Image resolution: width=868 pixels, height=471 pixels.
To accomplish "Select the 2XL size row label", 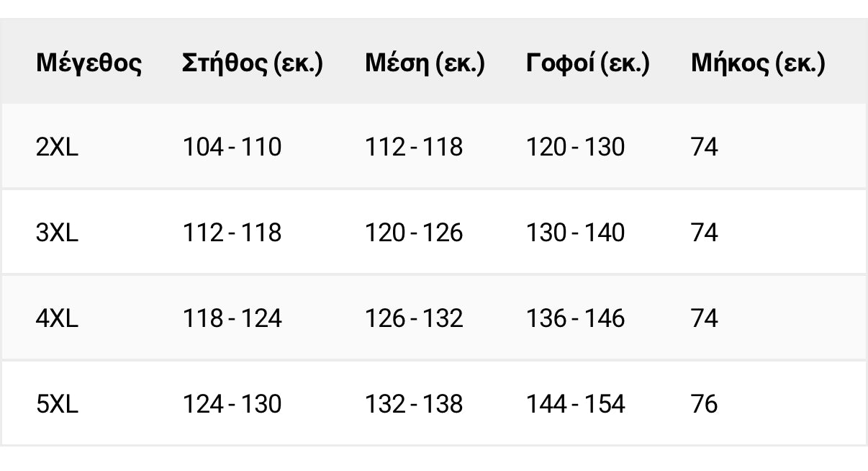I will pyautogui.click(x=57, y=148).
